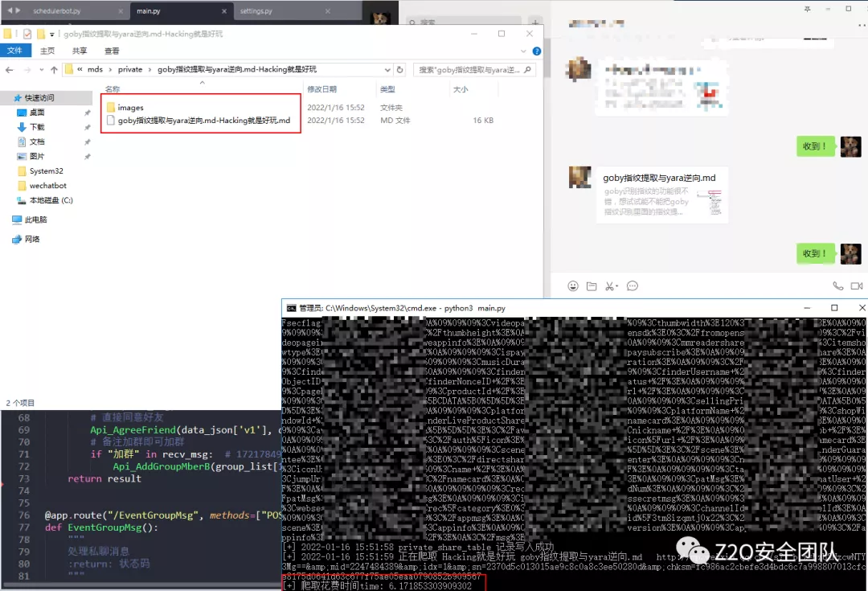The image size is (868, 591).
Task: Select 桌面 in the navigation pane
Action: pos(37,113)
